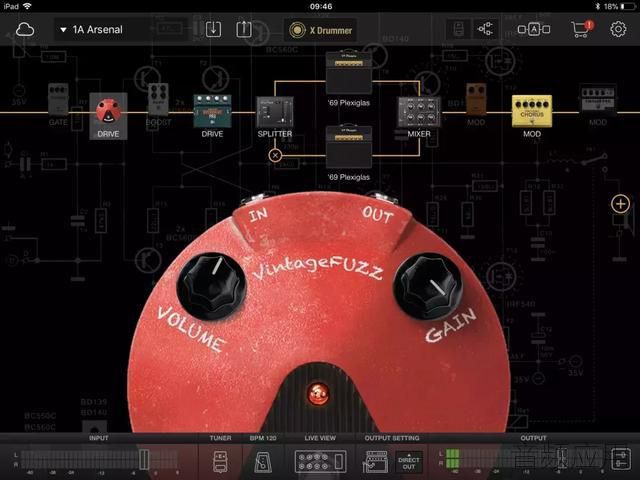Image resolution: width=640 pixels, height=480 pixels.
Task: Open the X Drummer button
Action: 320,30
